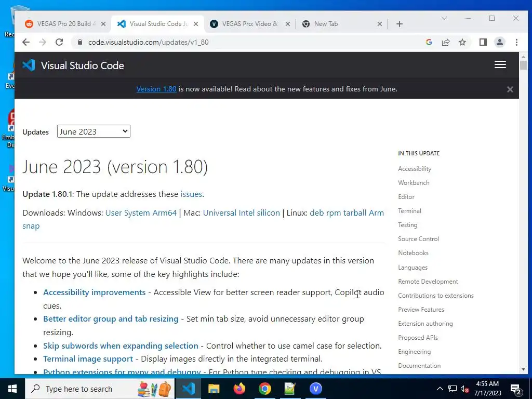
Task: Jump to the Editor section
Action: pyautogui.click(x=406, y=197)
